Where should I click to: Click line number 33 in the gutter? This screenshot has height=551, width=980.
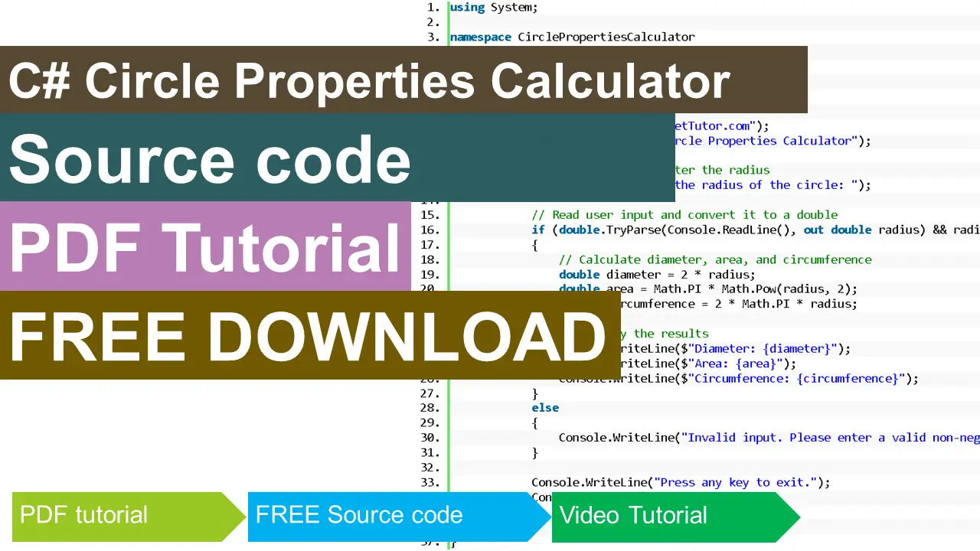pos(430,482)
